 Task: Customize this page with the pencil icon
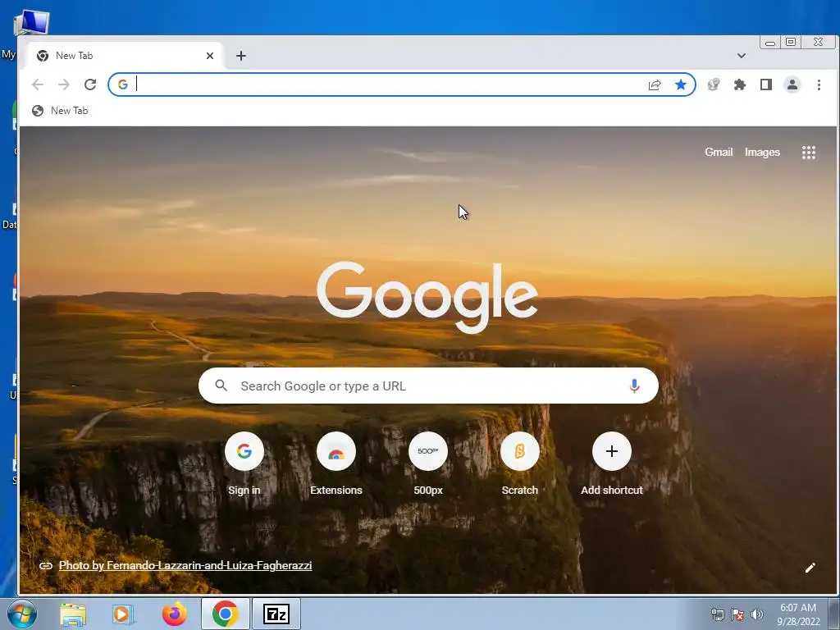click(x=810, y=568)
